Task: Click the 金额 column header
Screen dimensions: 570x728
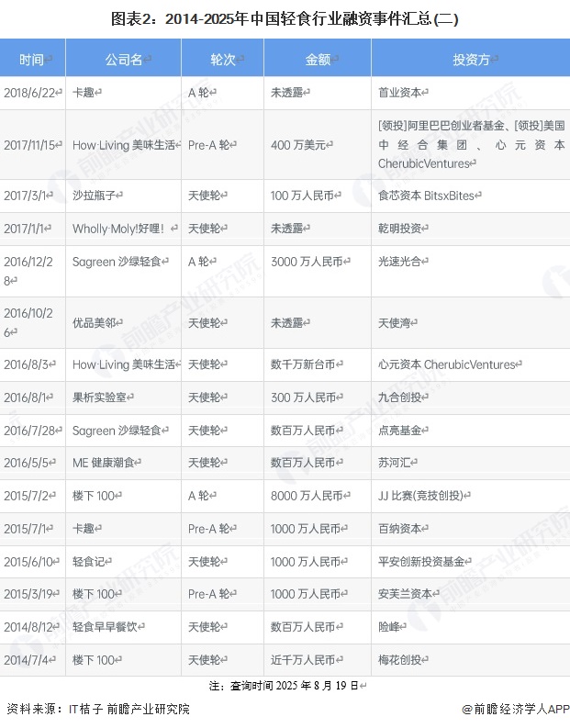Action: pos(318,59)
